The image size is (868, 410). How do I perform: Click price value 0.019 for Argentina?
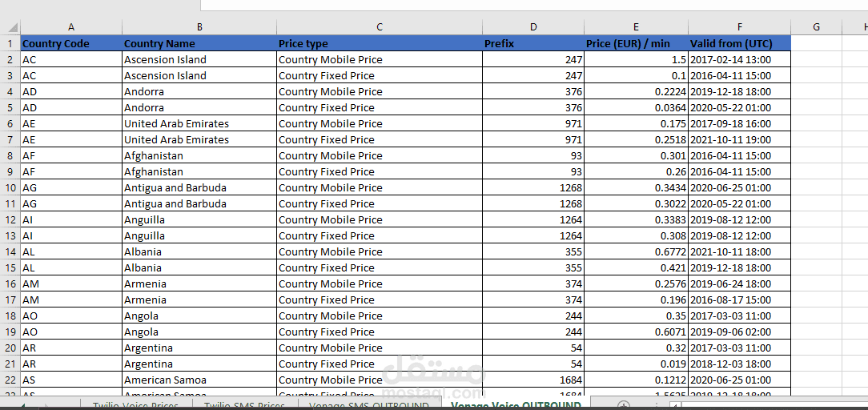coord(636,364)
